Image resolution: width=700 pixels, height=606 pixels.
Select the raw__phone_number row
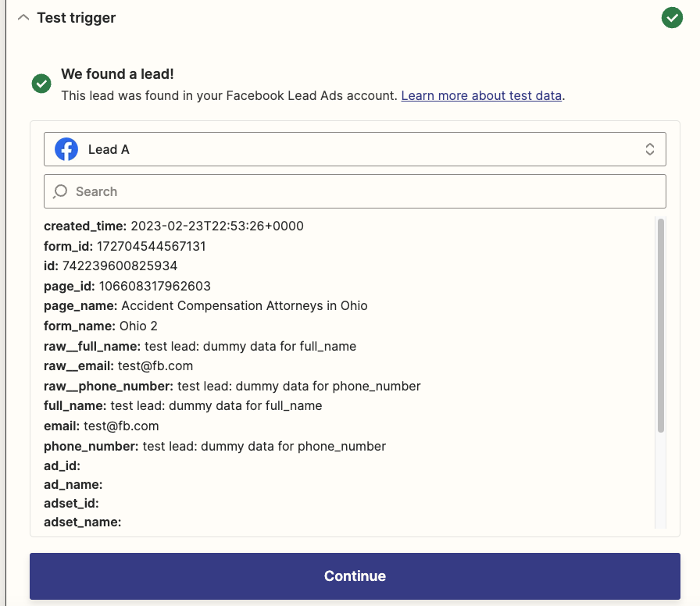click(x=232, y=386)
